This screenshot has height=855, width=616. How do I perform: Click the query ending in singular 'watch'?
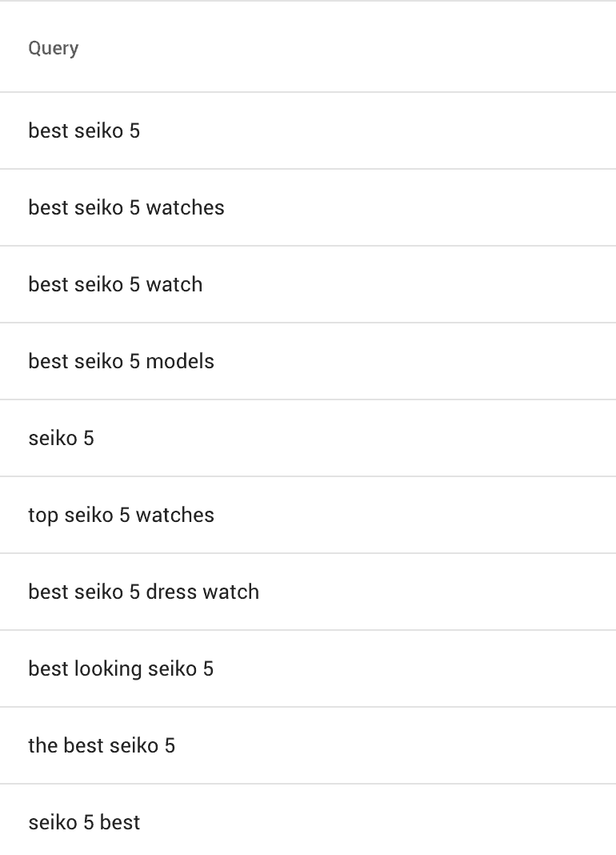115,285
